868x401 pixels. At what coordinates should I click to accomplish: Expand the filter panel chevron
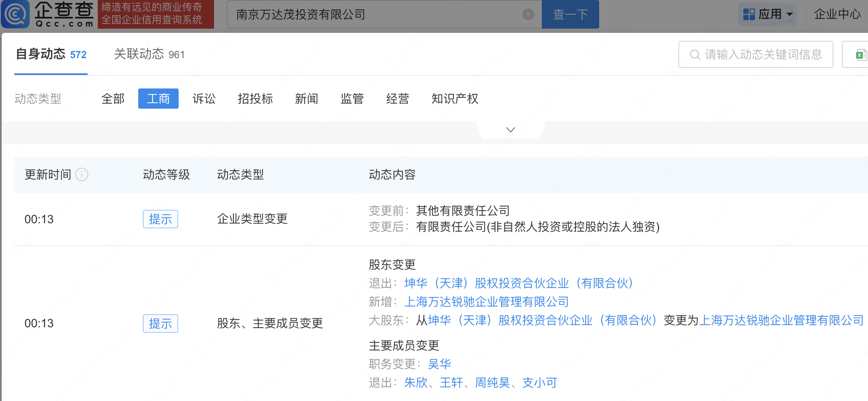(x=511, y=130)
